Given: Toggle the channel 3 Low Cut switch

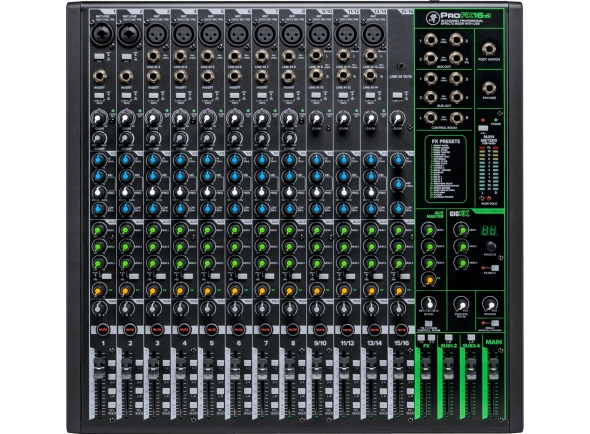Looking at the screenshot, I should 153,96.
